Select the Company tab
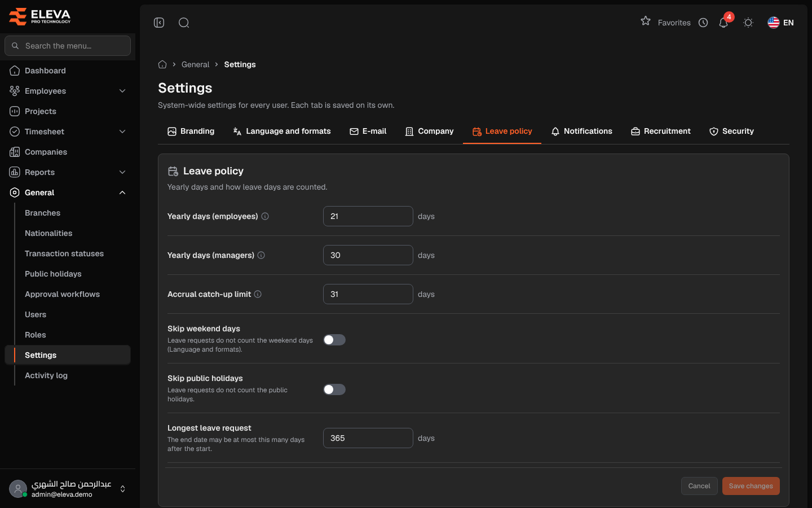 (x=429, y=131)
